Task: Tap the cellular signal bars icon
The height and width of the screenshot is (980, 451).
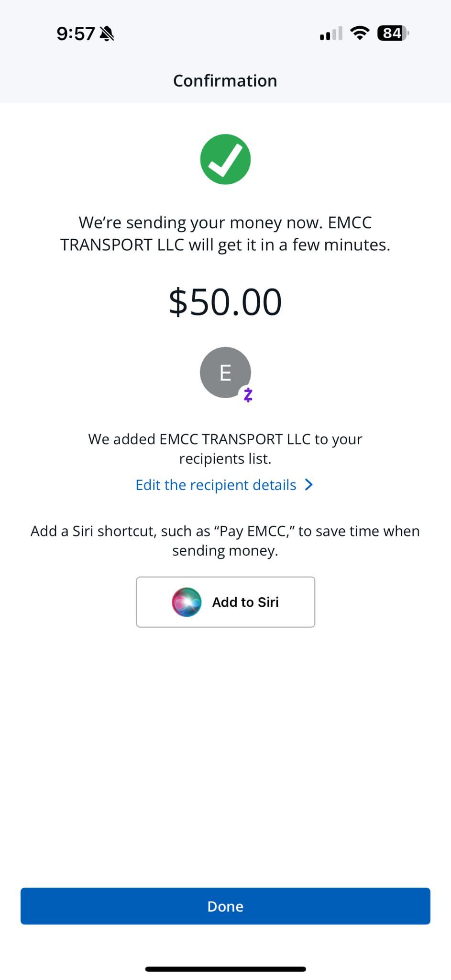Action: [x=331, y=33]
